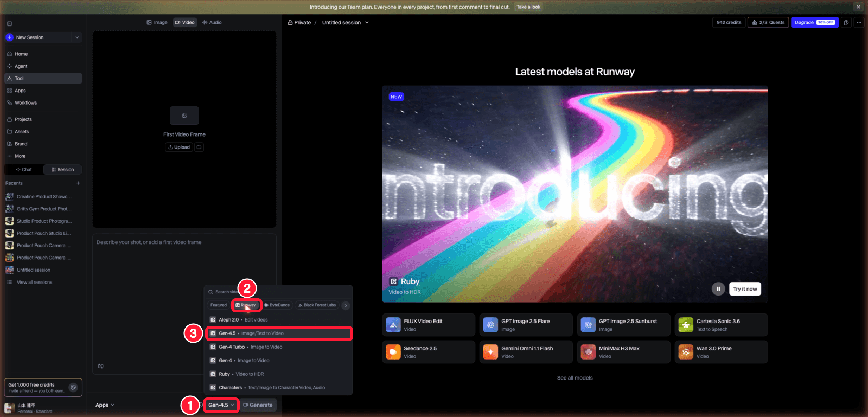
Task: Open the Wan 3.0 Prime model card
Action: point(722,352)
